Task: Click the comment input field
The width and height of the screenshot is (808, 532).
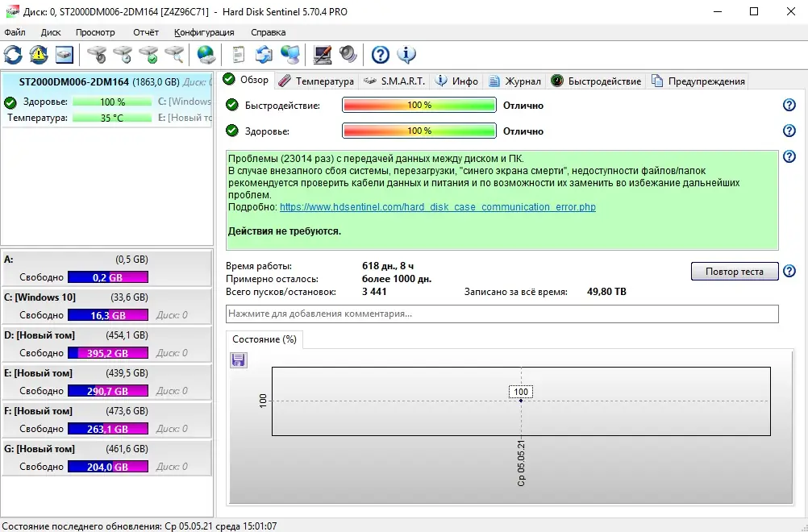Action: point(500,314)
